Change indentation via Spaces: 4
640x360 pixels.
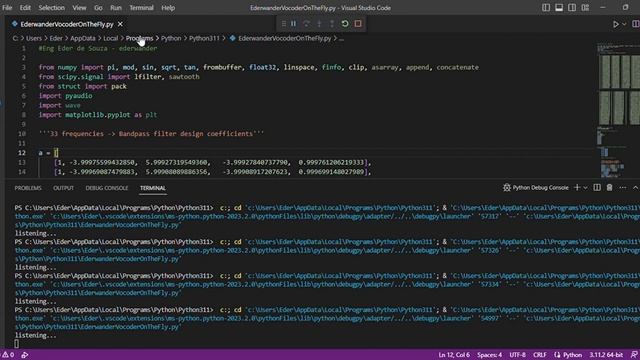[x=489, y=355]
